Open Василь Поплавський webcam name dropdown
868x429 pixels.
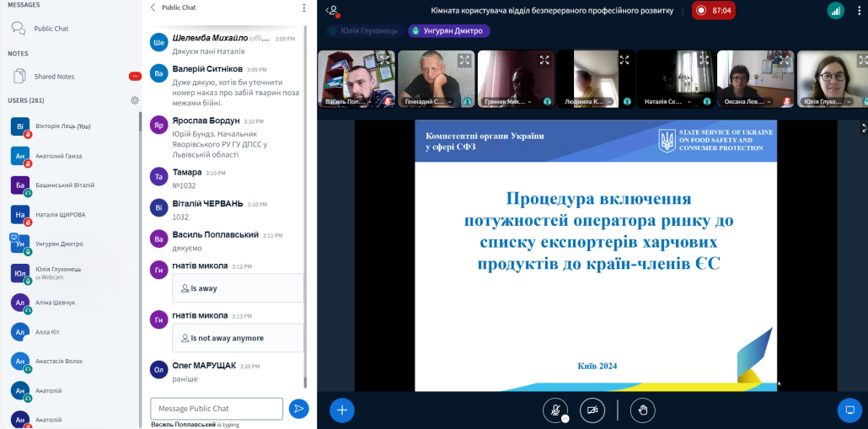[x=347, y=102]
